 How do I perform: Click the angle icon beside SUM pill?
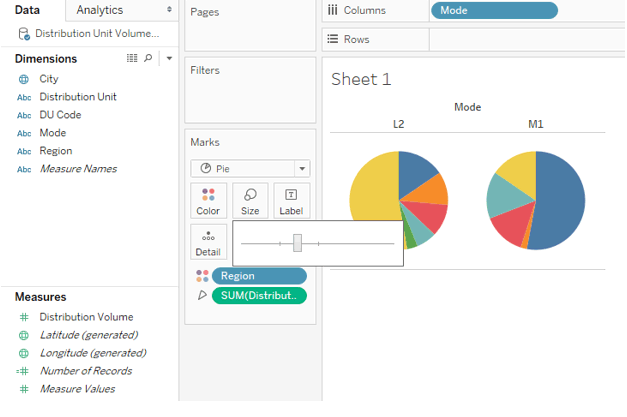point(202,295)
